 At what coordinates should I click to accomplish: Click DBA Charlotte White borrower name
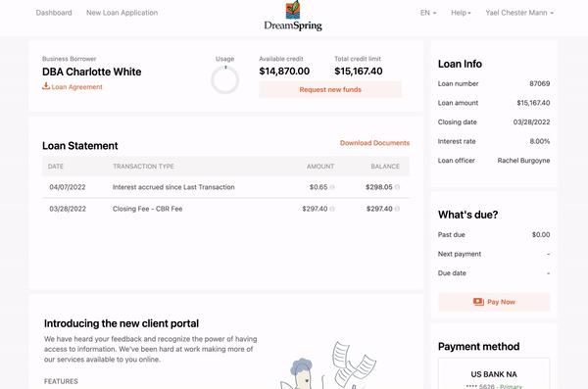(x=91, y=72)
